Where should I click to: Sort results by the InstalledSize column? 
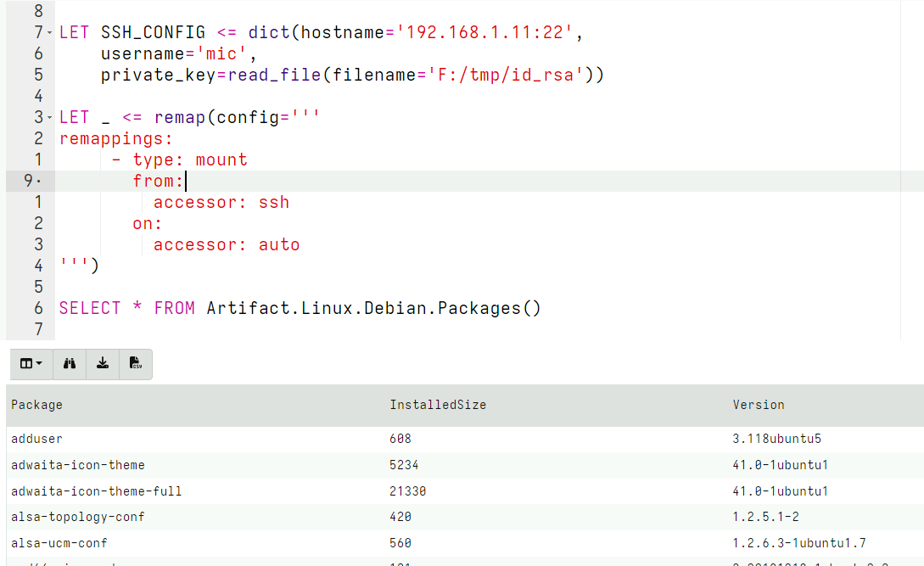point(438,405)
